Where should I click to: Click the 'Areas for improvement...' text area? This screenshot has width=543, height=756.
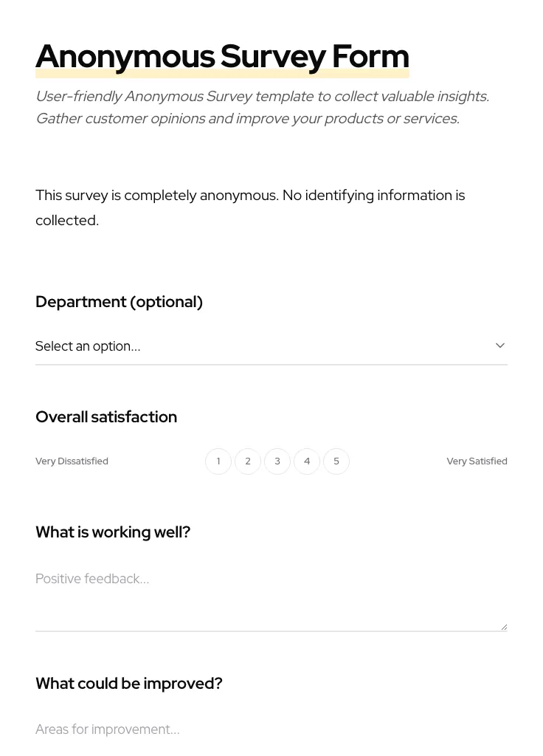click(x=271, y=731)
